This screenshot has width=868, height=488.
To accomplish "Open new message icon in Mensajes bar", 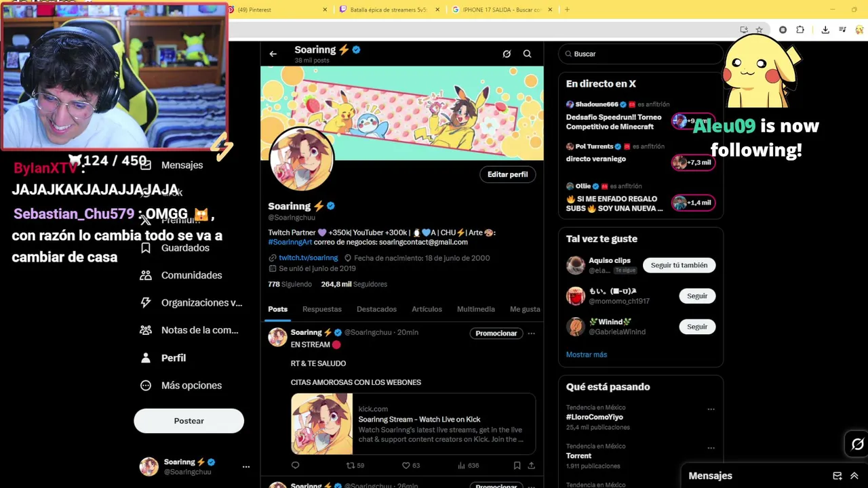I will [837, 476].
